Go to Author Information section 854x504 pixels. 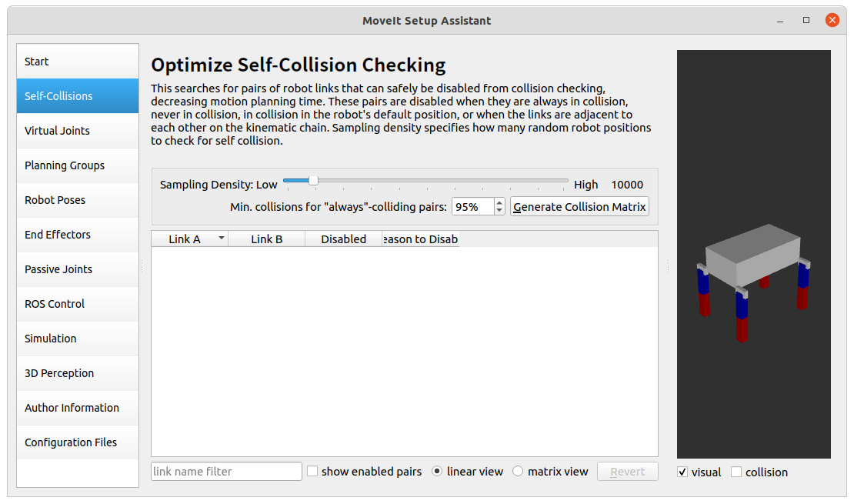pos(78,408)
